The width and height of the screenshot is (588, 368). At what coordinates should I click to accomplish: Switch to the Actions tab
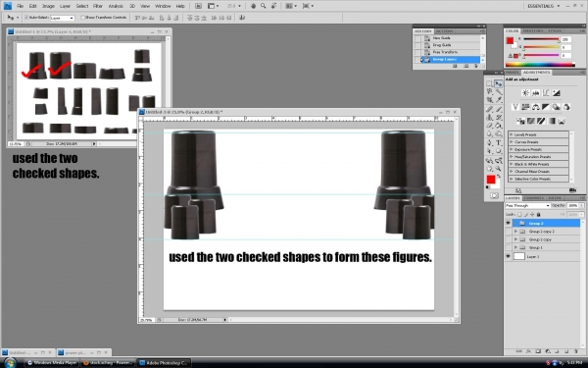tap(444, 31)
